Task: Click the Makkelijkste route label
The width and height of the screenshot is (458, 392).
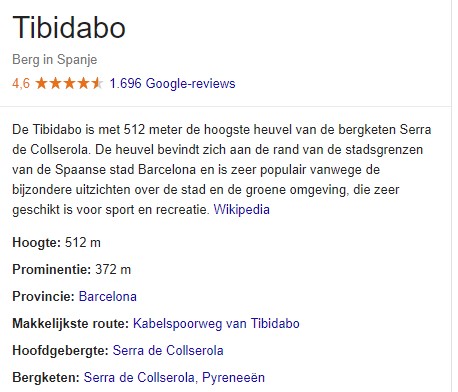Action: [71, 323]
